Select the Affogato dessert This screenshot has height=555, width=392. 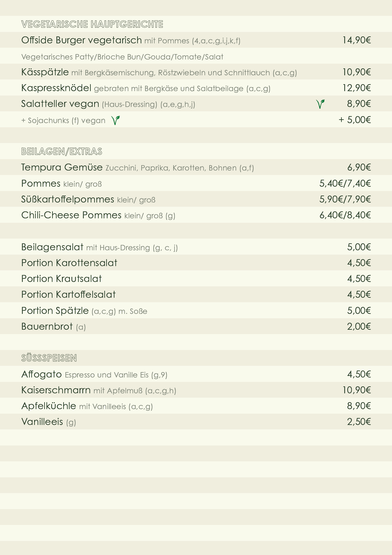point(41,374)
